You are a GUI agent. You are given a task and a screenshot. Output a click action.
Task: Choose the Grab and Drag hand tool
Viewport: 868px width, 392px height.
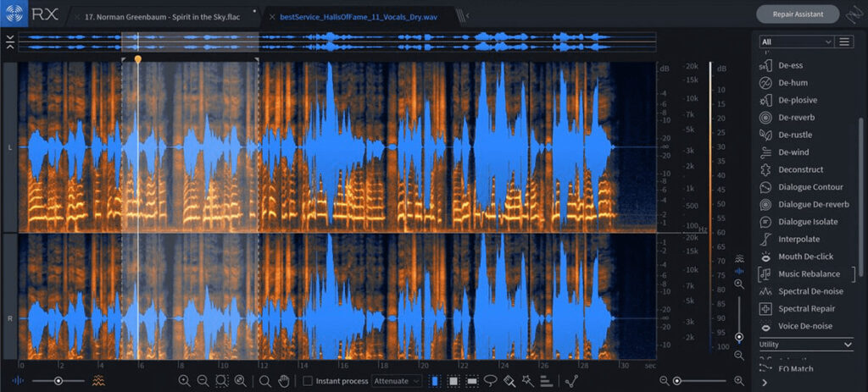pos(283,381)
